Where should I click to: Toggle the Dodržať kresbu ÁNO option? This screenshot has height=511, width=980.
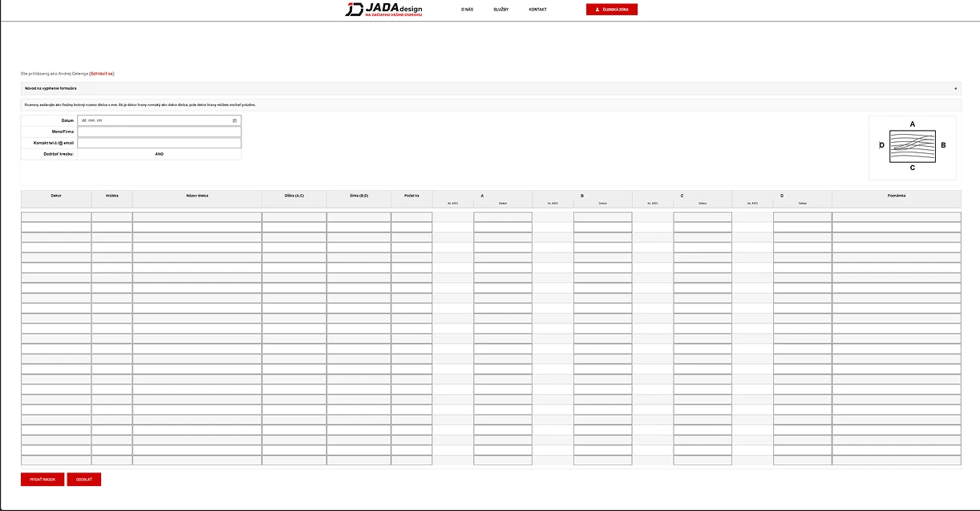click(159, 154)
